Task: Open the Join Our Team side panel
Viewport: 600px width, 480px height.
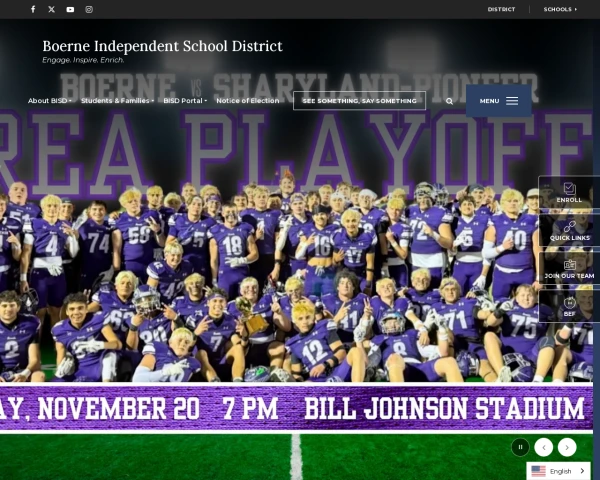Action: (x=569, y=268)
